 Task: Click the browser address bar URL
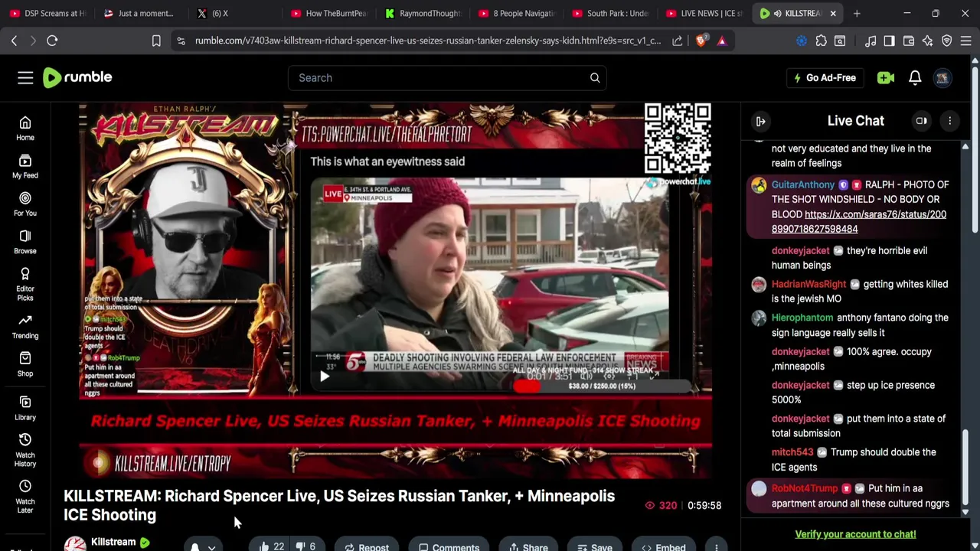[427, 41]
